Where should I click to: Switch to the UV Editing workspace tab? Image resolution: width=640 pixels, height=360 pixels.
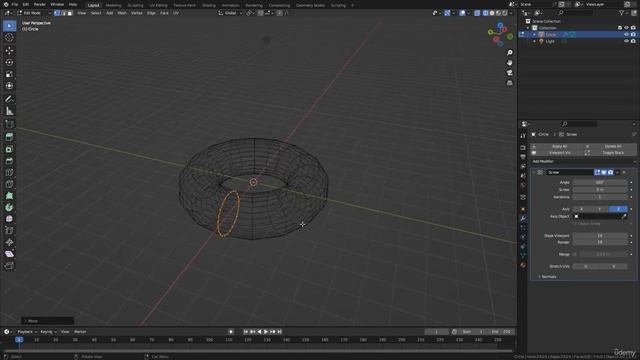coord(158,5)
